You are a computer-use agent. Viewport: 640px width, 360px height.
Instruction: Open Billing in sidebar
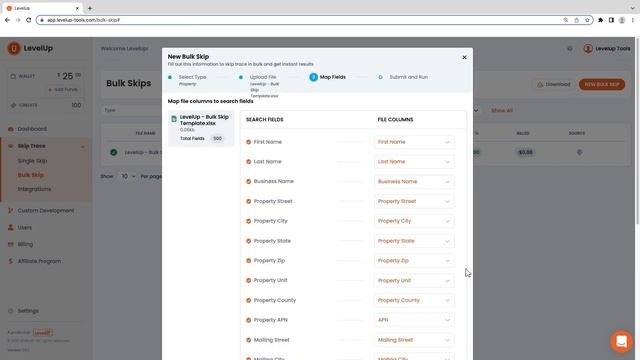click(x=25, y=244)
